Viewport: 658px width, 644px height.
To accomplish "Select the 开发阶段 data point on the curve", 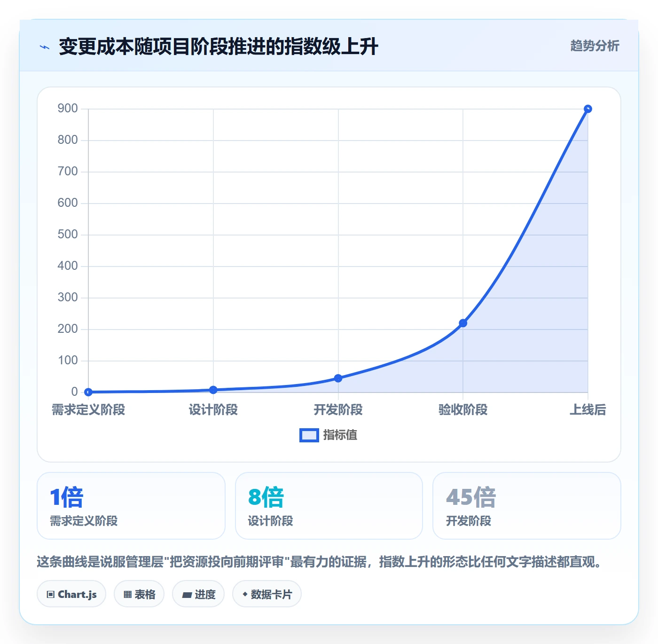I will (338, 378).
